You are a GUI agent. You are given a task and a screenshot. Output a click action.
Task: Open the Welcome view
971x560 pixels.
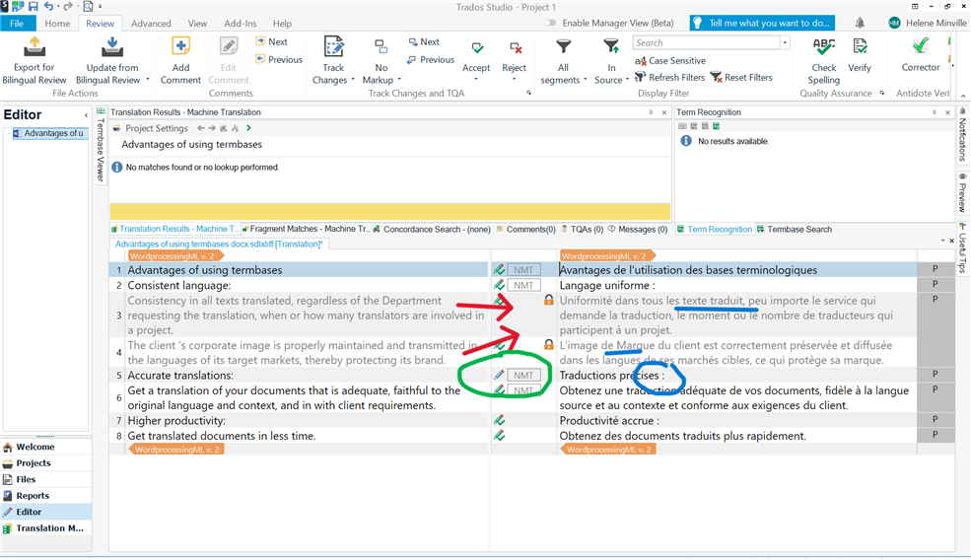(x=35, y=447)
